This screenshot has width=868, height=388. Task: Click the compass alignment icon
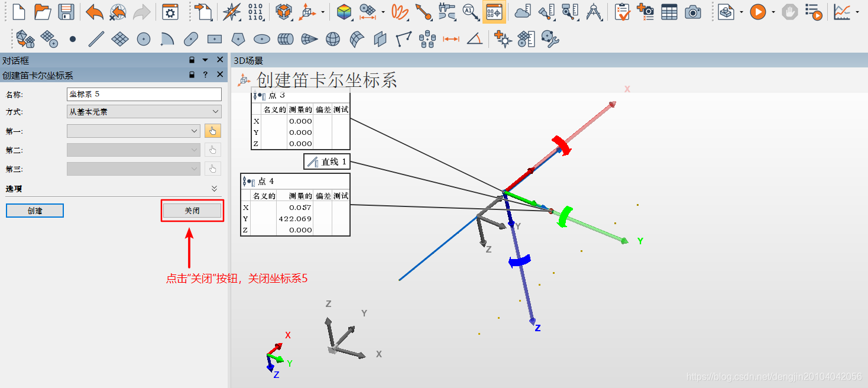232,11
